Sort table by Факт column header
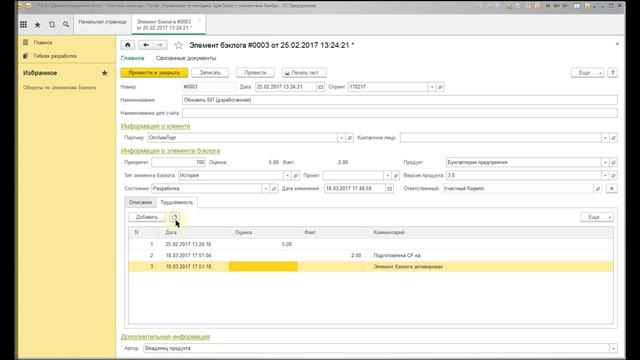This screenshot has width=640, height=360. pos(333,232)
